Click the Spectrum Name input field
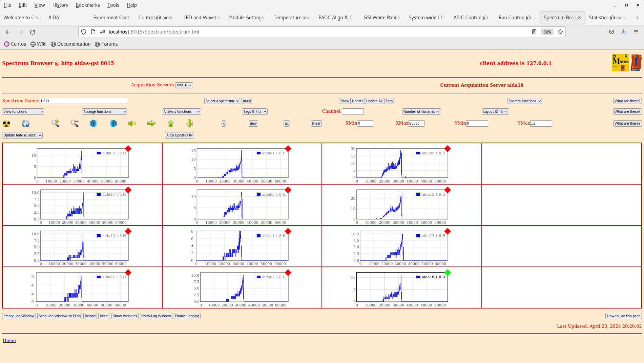Image resolution: width=644 pixels, height=363 pixels. (x=84, y=101)
